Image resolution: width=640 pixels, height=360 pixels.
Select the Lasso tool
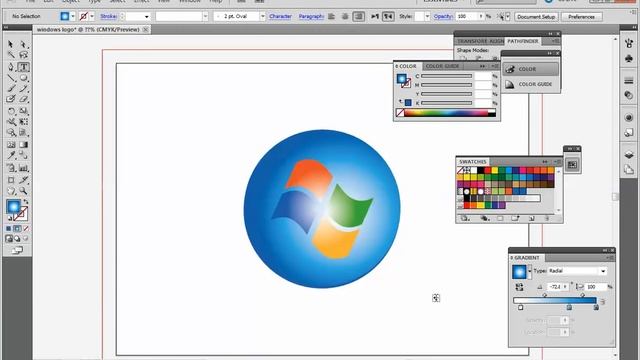tap(23, 55)
